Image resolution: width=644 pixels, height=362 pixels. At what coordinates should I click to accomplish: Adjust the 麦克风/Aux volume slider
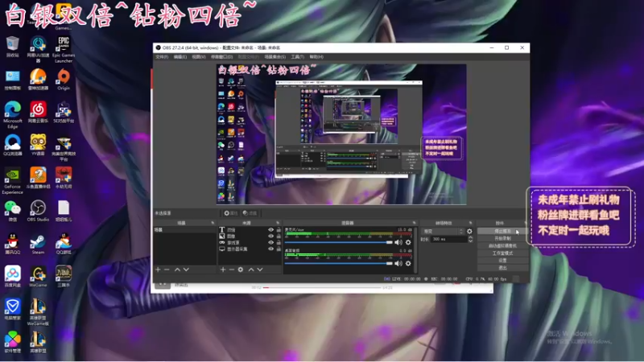pyautogui.click(x=339, y=243)
